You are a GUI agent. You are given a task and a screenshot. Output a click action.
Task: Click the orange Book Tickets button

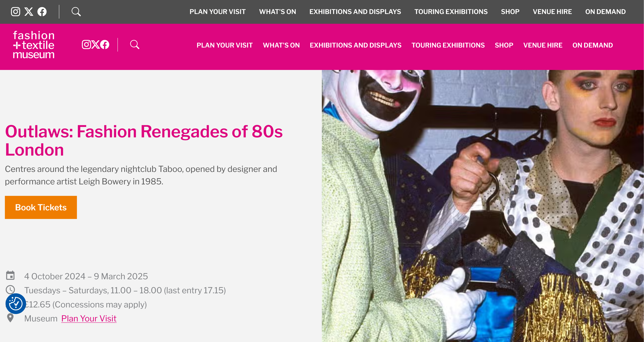[41, 207]
